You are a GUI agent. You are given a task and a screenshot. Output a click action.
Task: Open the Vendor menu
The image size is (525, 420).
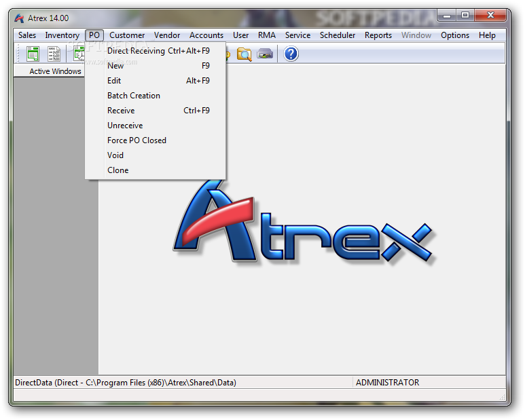click(167, 35)
